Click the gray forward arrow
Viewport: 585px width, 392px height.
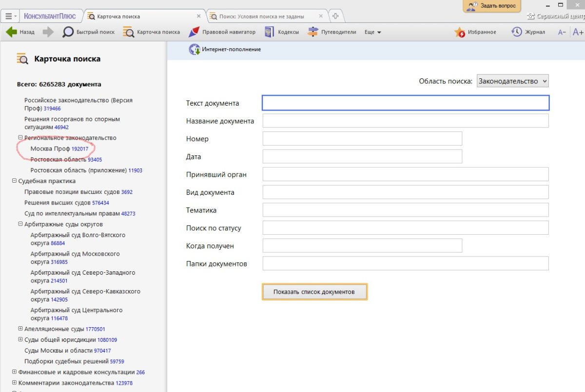pyautogui.click(x=48, y=32)
